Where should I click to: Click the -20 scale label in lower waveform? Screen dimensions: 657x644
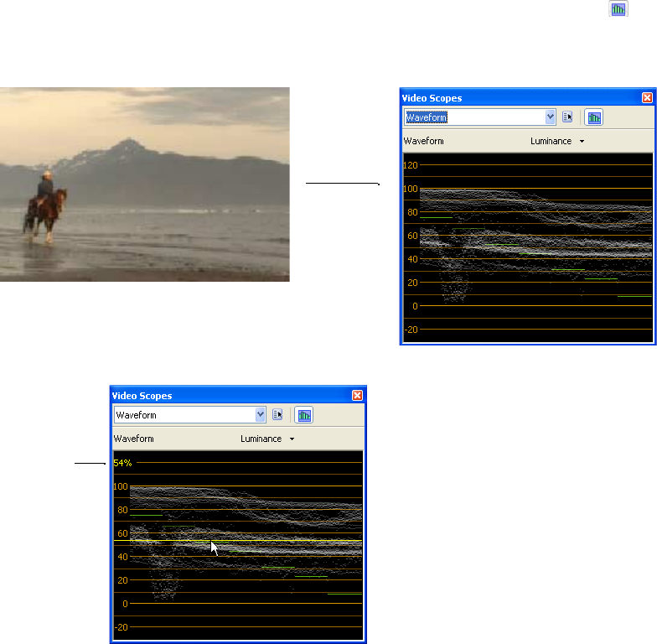[x=121, y=627]
